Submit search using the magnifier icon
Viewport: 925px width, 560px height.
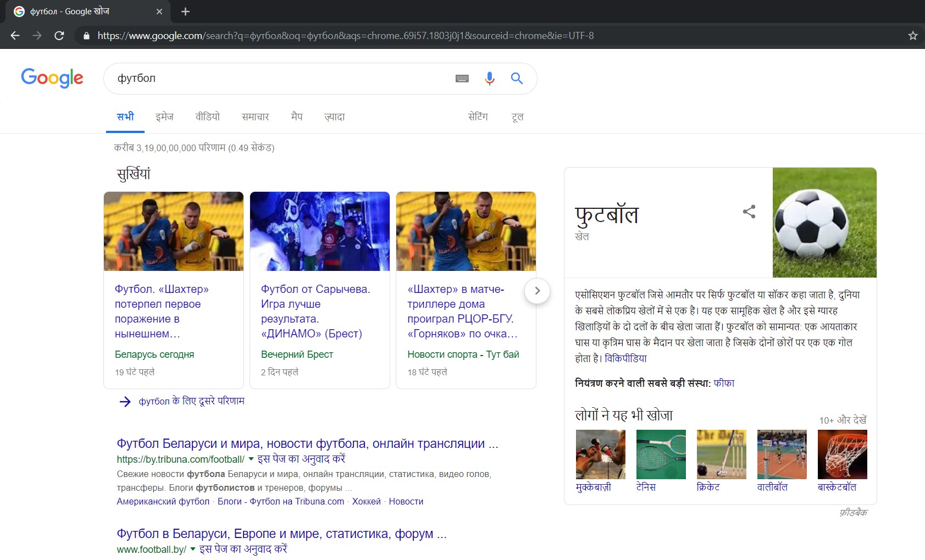pos(517,79)
